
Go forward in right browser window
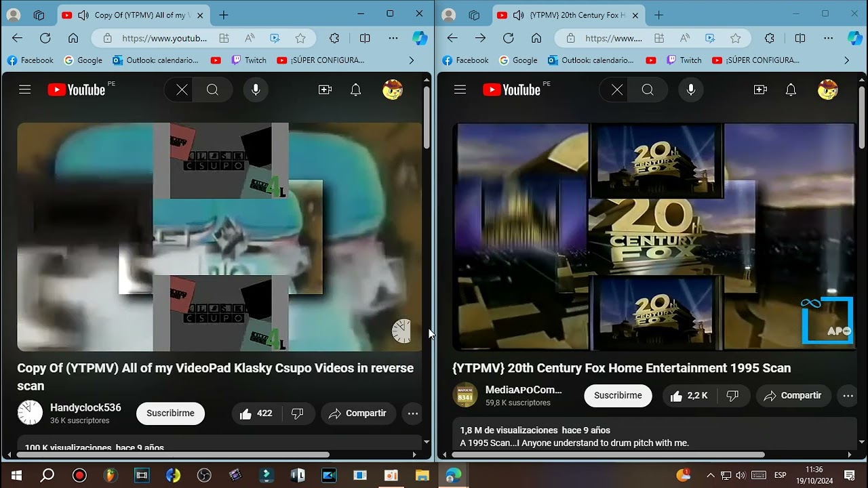[x=480, y=39]
